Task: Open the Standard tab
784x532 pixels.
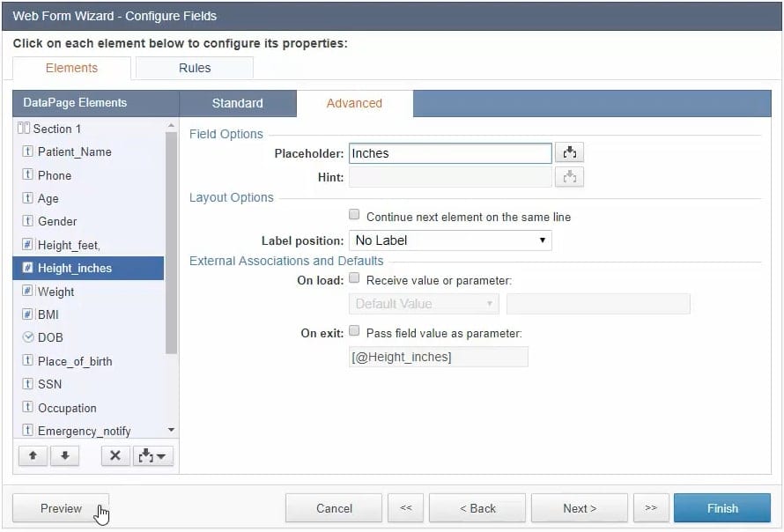Action: click(x=237, y=103)
